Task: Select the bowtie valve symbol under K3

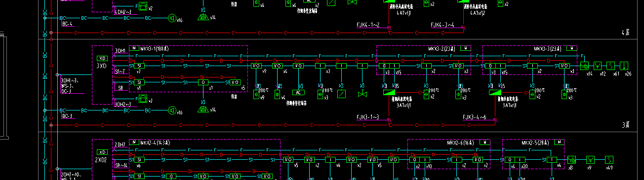Action: coord(363,93)
